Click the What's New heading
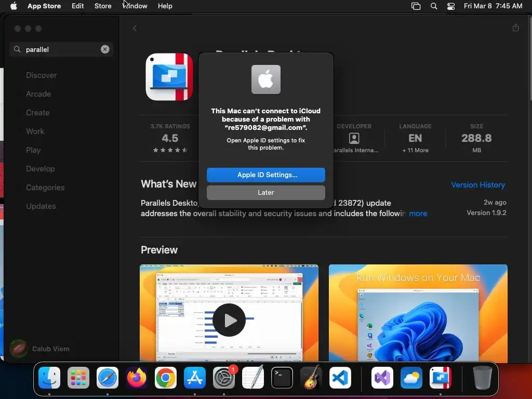Screen dimensions: 532x399 click(x=169, y=184)
